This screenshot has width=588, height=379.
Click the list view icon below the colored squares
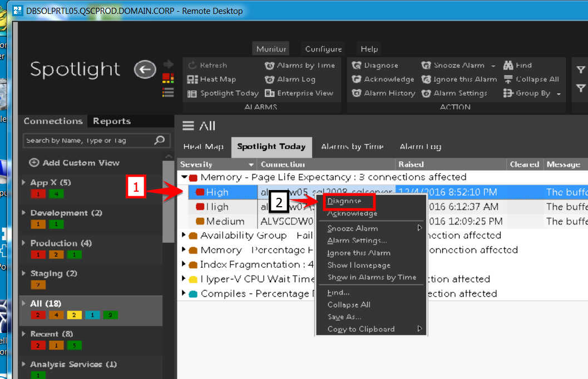tap(168, 92)
